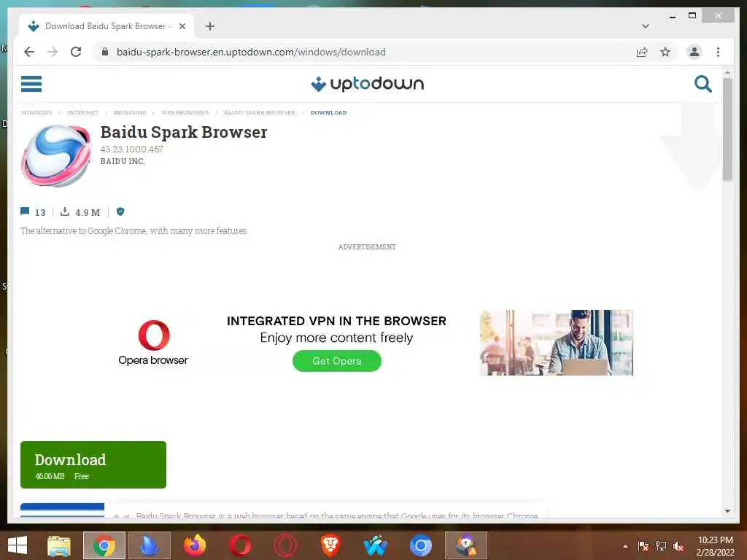Viewport: 747px width, 560px height.
Task: Click the 4.9 M downloads icon
Action: point(65,211)
